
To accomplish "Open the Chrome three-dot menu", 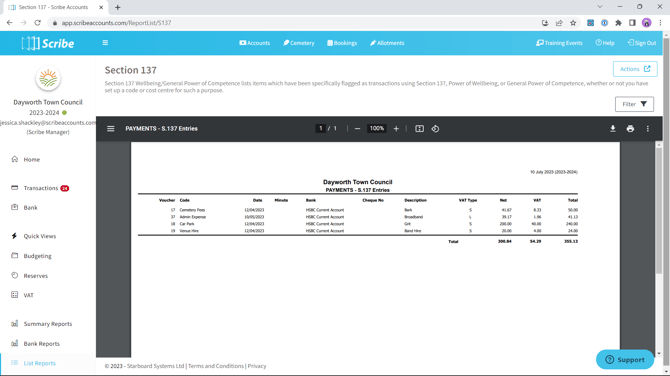I will [660, 23].
